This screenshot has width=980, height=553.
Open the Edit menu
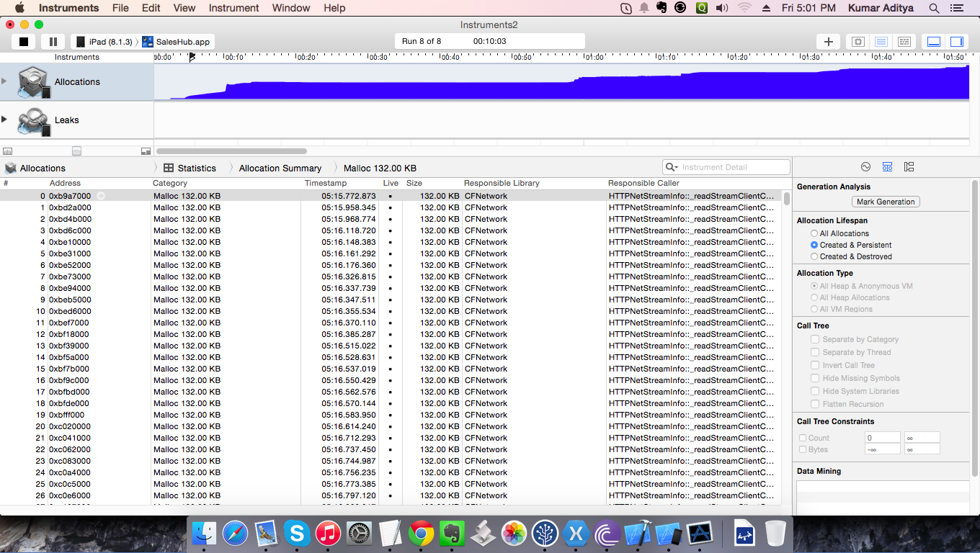(x=151, y=8)
